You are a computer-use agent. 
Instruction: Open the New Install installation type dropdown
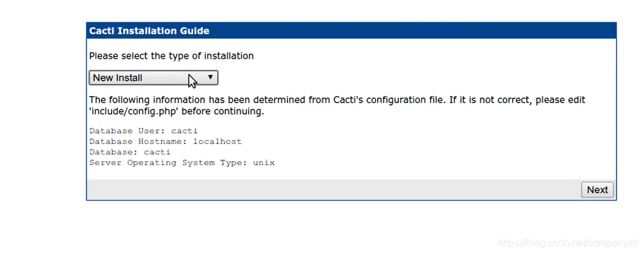[x=153, y=78]
